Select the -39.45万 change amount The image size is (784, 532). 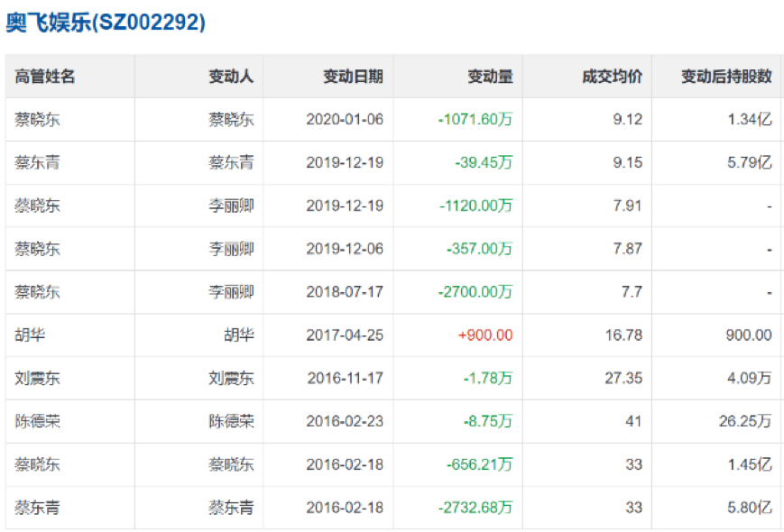(x=484, y=162)
